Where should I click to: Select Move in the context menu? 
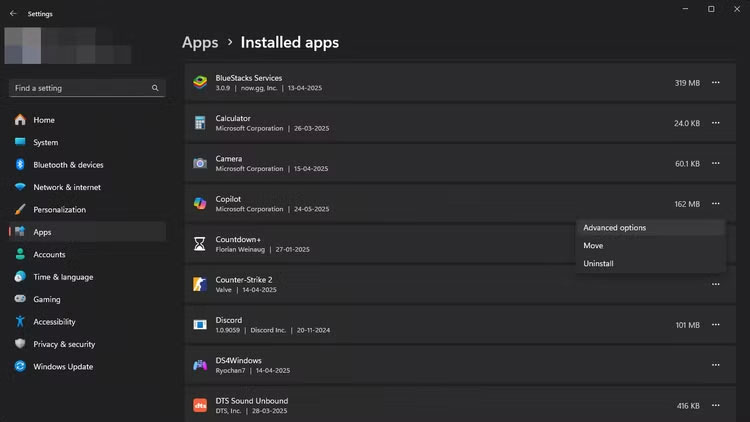pyautogui.click(x=593, y=246)
